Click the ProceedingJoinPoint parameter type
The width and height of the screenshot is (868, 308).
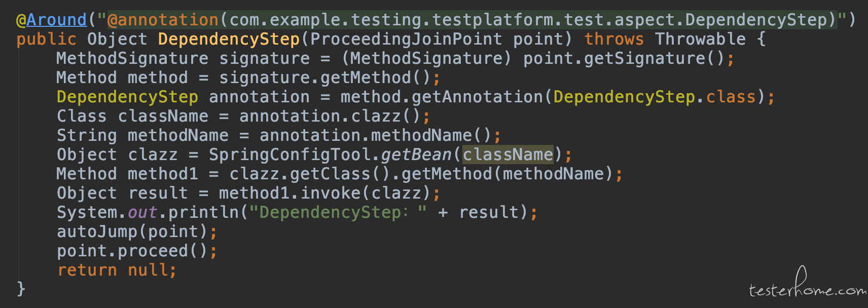point(406,39)
